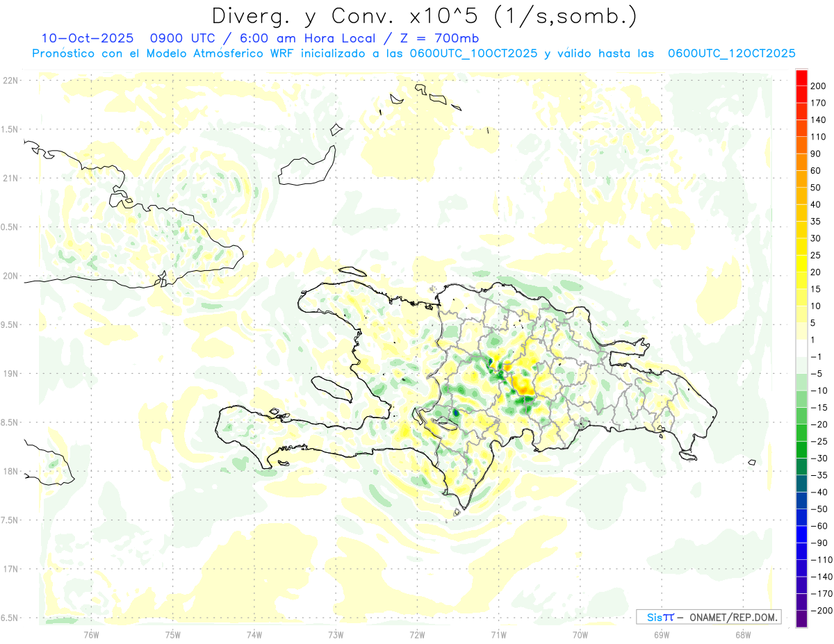The image size is (834, 644).
Task: Click the '-140' colorbar value label
Action: pos(820,577)
